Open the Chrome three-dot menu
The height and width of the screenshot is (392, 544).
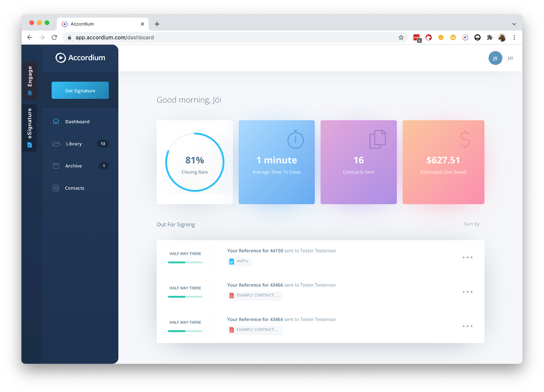(514, 37)
